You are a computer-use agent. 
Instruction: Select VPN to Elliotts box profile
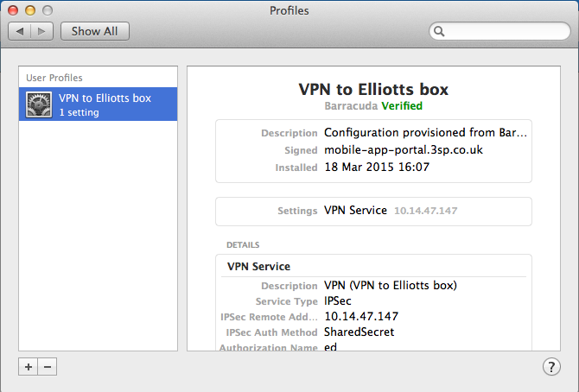pyautogui.click(x=98, y=104)
